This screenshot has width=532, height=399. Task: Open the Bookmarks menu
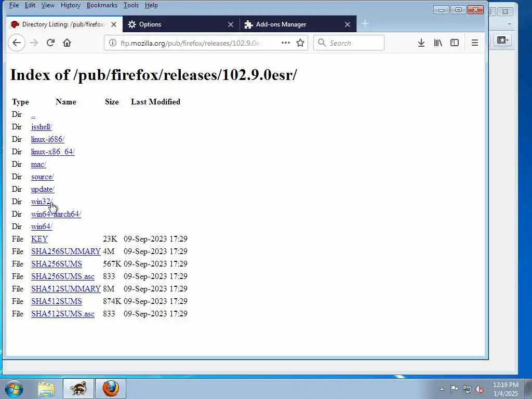[102, 5]
